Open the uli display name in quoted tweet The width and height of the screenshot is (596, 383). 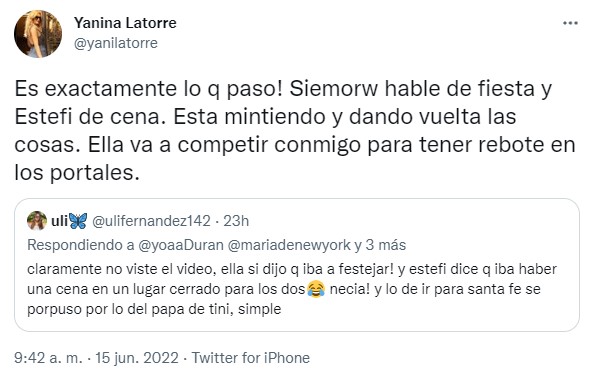click(59, 220)
